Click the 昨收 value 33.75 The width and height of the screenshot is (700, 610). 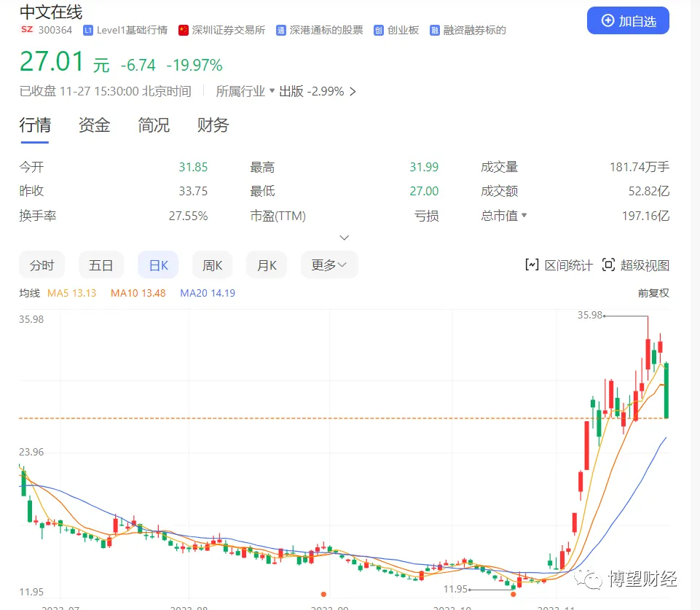click(193, 191)
